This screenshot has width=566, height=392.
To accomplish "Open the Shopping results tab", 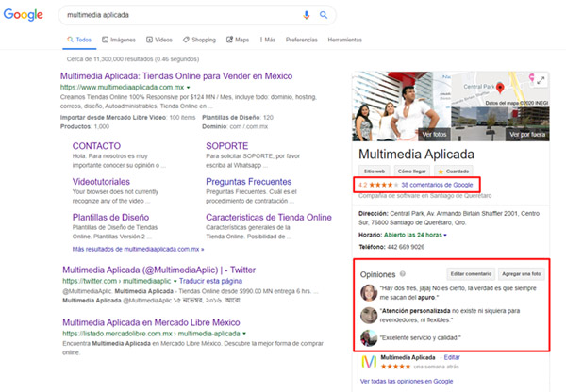I will point(201,41).
